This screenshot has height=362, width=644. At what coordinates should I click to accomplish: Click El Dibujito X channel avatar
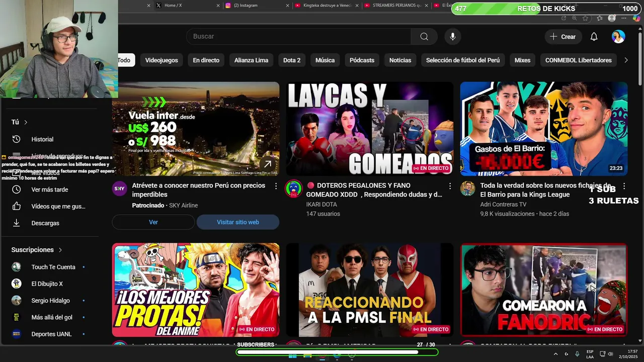[x=17, y=284]
